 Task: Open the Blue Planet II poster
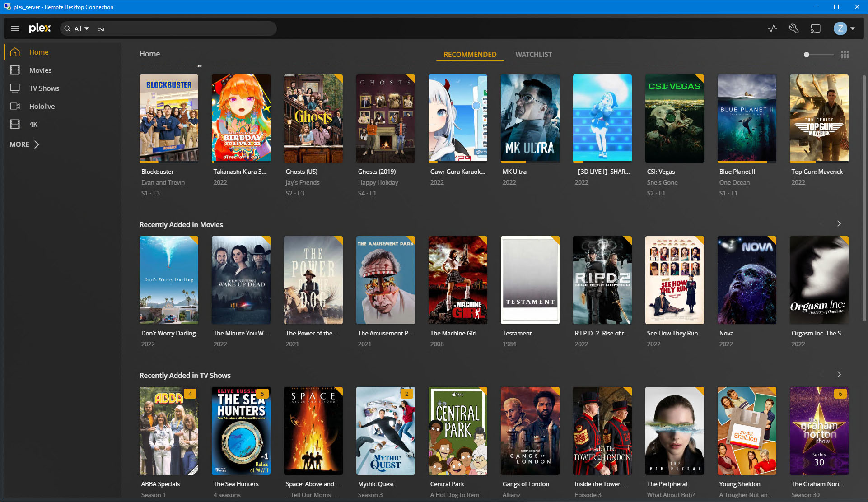point(747,118)
